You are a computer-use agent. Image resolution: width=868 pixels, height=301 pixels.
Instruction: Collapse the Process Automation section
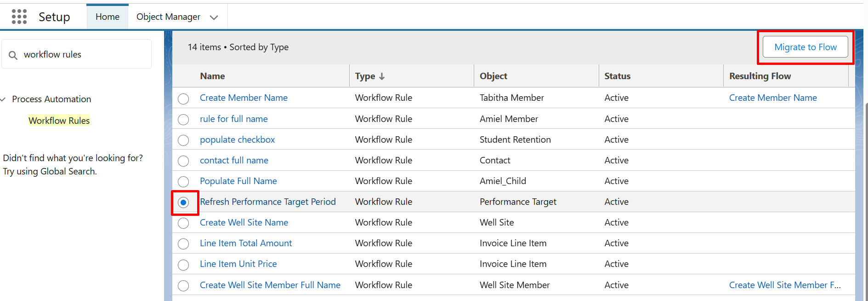coord(3,99)
